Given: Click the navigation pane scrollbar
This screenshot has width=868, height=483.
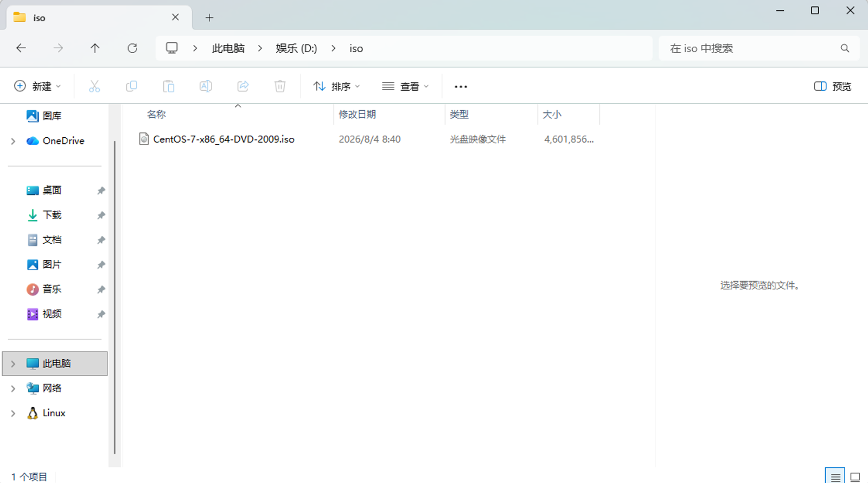Looking at the screenshot, I should click(x=114, y=297).
